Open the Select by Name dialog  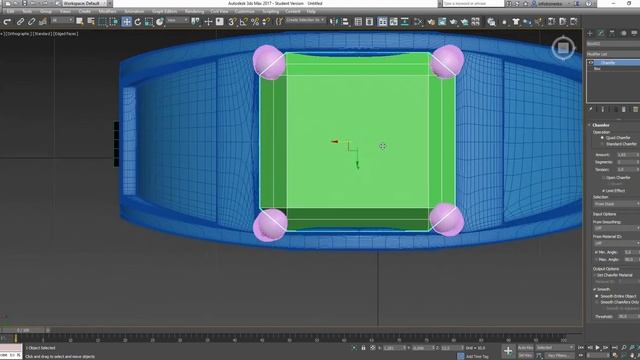[91, 22]
